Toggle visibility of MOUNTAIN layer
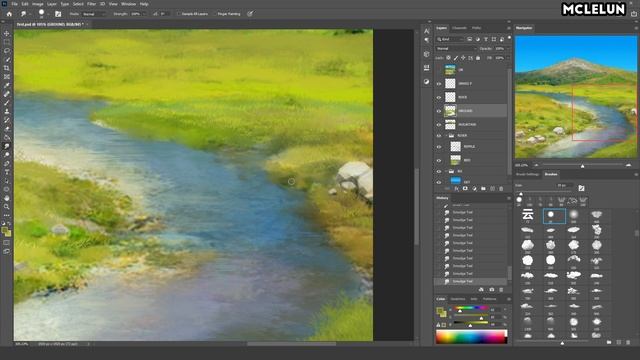 coord(439,125)
